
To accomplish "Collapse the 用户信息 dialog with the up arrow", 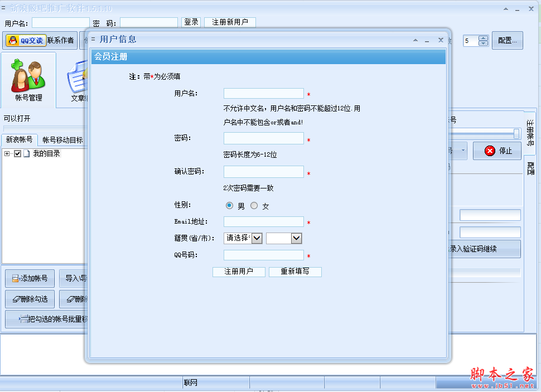I will [415, 40].
